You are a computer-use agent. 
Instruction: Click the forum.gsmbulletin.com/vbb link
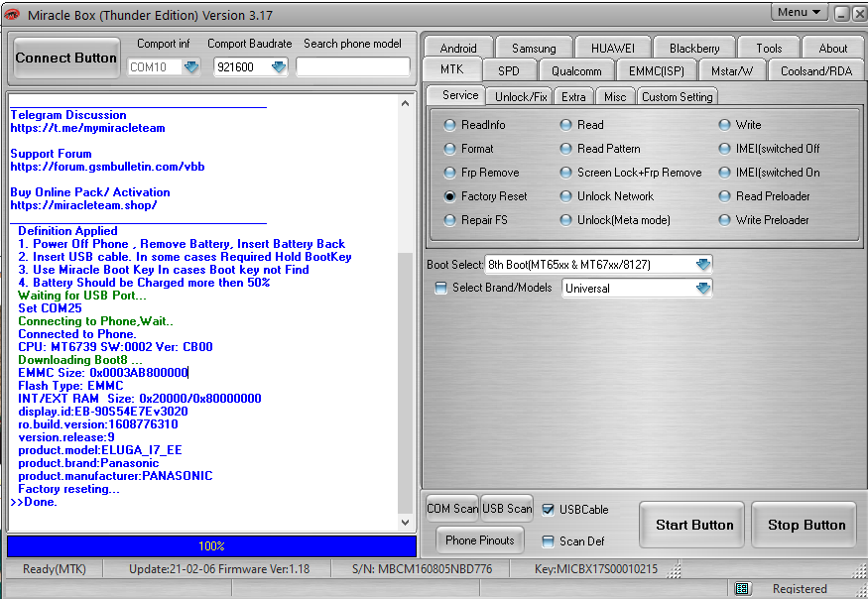[x=107, y=167]
